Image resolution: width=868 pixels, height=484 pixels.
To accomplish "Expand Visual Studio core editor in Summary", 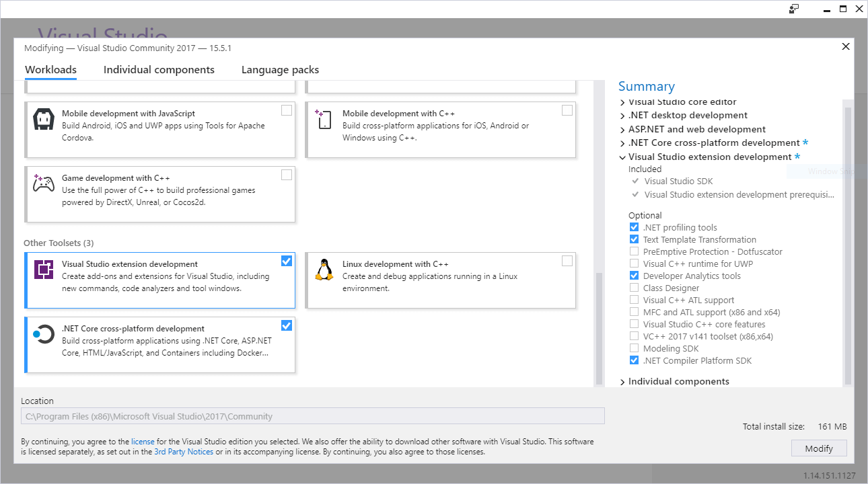I will point(622,102).
